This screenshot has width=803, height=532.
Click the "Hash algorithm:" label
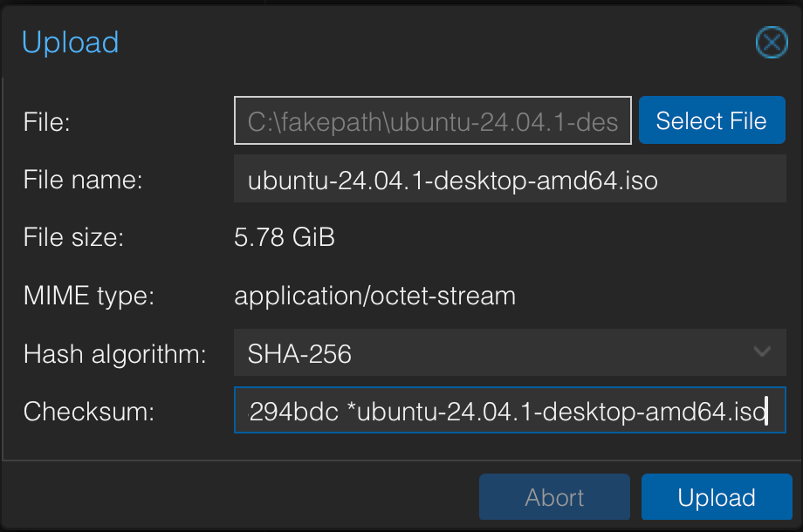[115, 353]
